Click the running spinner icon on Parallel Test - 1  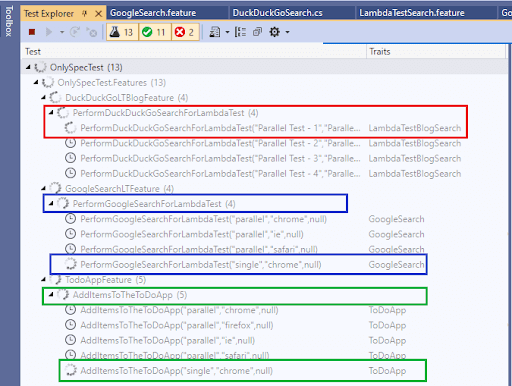[70, 128]
